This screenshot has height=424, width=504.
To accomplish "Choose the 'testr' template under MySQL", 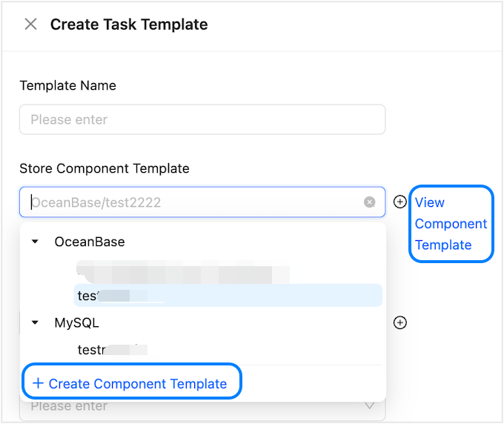I will 111,349.
